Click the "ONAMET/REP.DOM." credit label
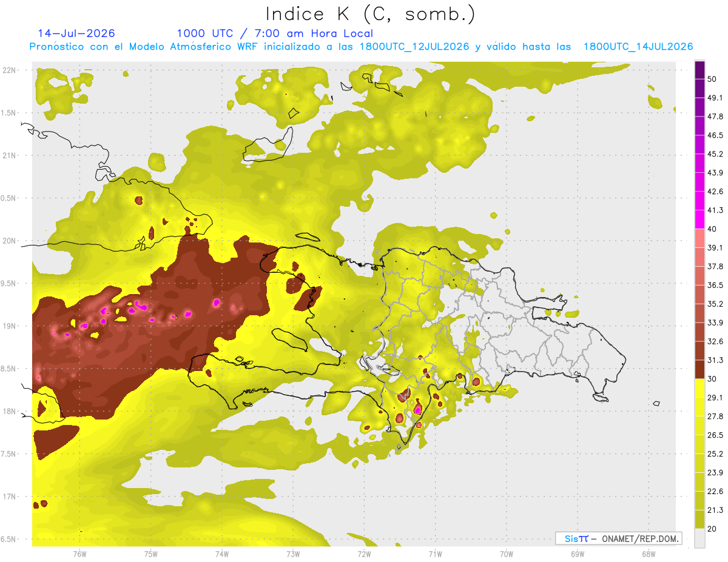The height and width of the screenshot is (562, 728). (x=639, y=538)
